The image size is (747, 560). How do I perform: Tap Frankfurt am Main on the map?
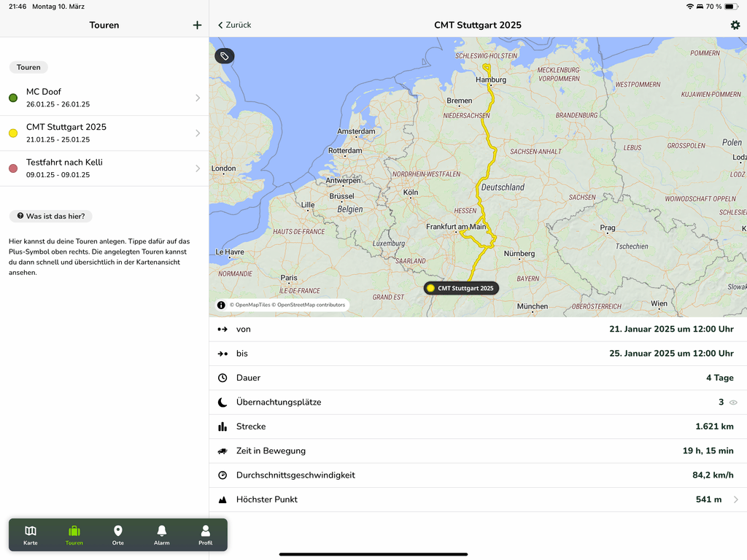click(456, 227)
